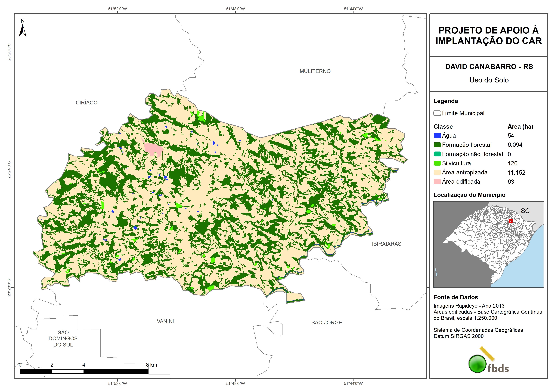The width and height of the screenshot is (555, 392).
Task: Click the Área edificada pink swatch
Action: pos(437,182)
